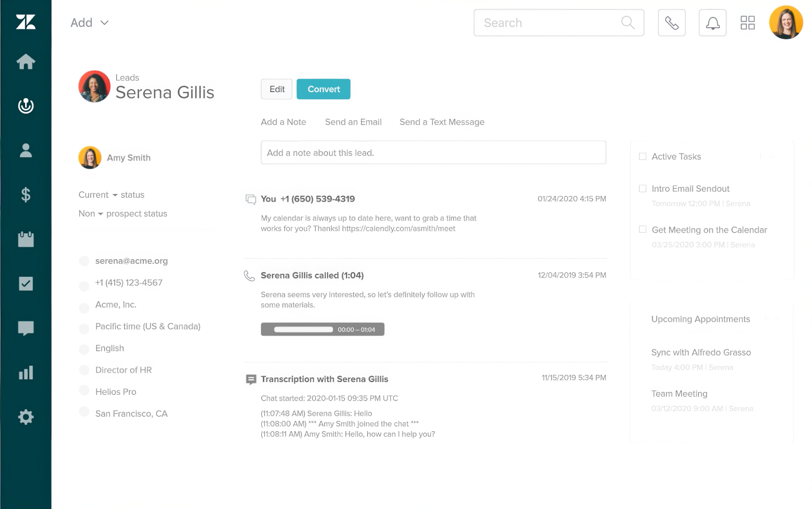Open the Home dashboard icon
812x509 pixels.
pyautogui.click(x=25, y=61)
